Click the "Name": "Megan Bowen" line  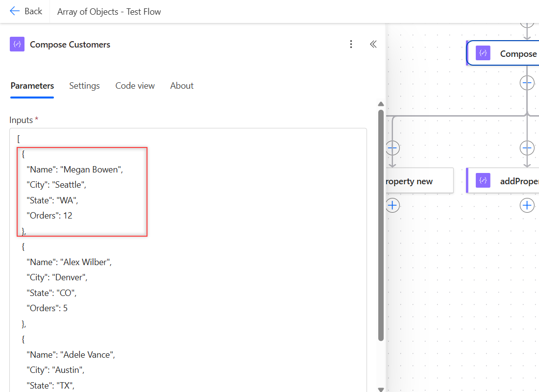click(x=74, y=170)
